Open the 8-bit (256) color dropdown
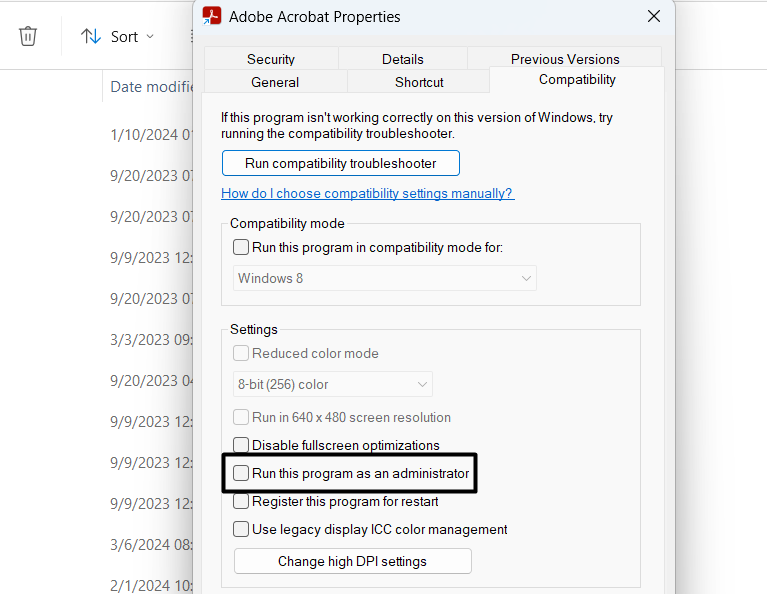Screen dimensions: 767x594 point(331,384)
